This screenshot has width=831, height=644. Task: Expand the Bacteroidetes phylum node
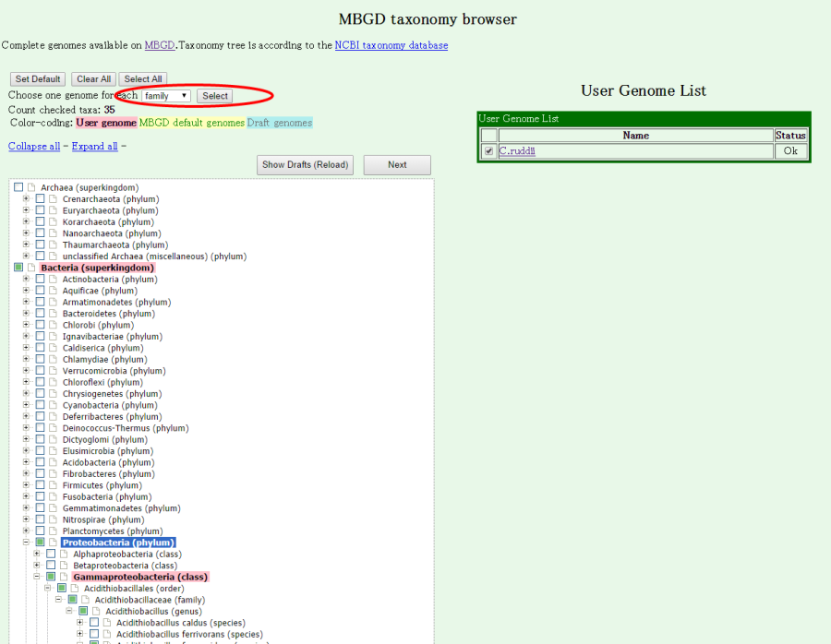click(x=27, y=314)
